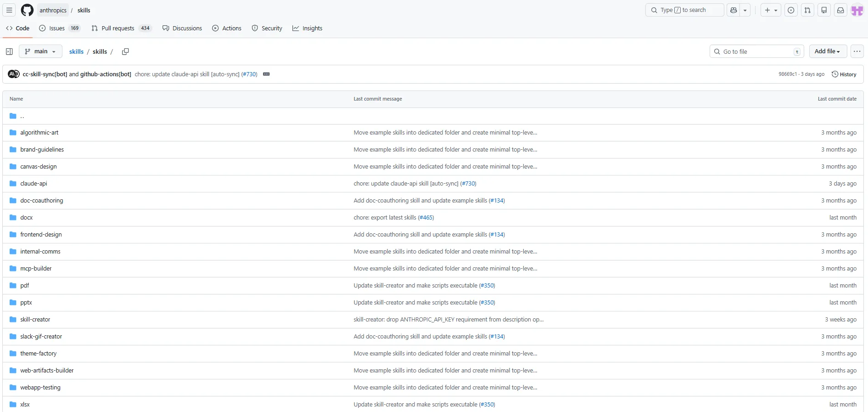
Task: Open the slack-gif-creator folder
Action: point(41,336)
